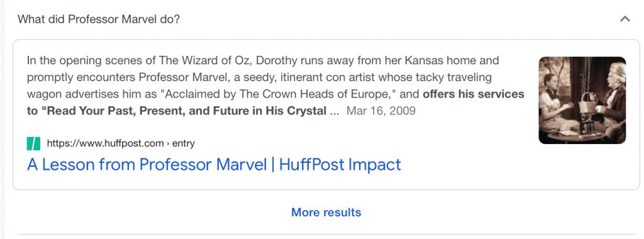Click 'Read Your Past, Present, and Future' bold text
The width and height of the screenshot is (644, 239).
(x=147, y=111)
